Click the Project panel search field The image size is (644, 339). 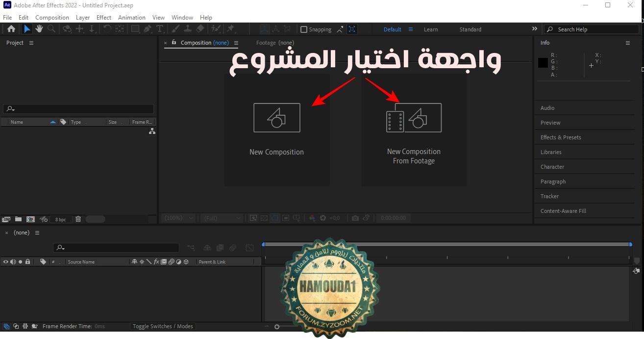click(x=78, y=109)
